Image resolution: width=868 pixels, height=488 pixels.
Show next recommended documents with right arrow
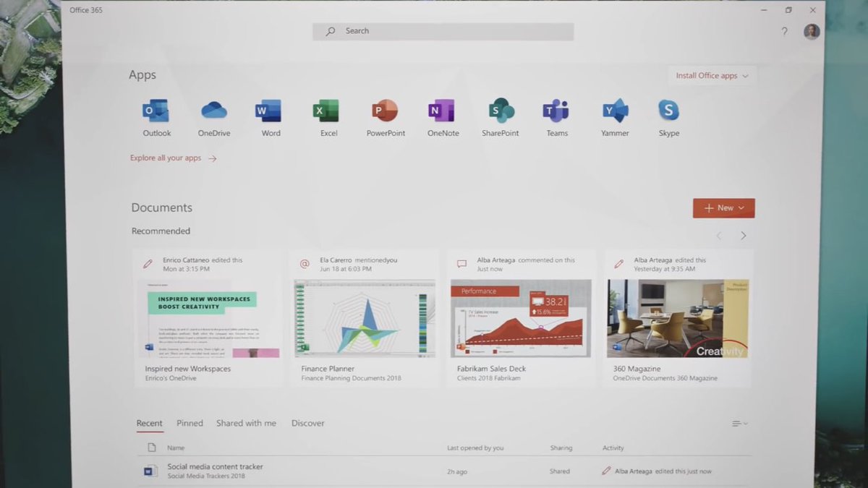pyautogui.click(x=743, y=236)
